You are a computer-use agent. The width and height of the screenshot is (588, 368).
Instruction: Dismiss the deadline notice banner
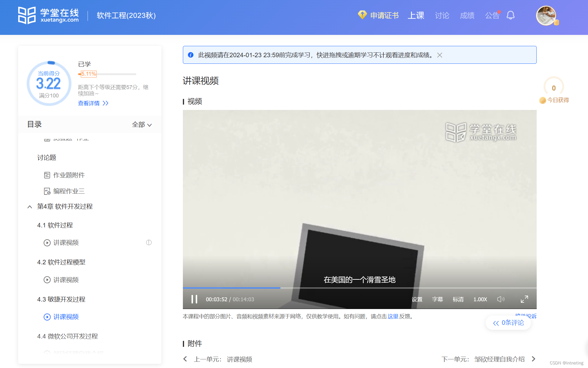439,55
